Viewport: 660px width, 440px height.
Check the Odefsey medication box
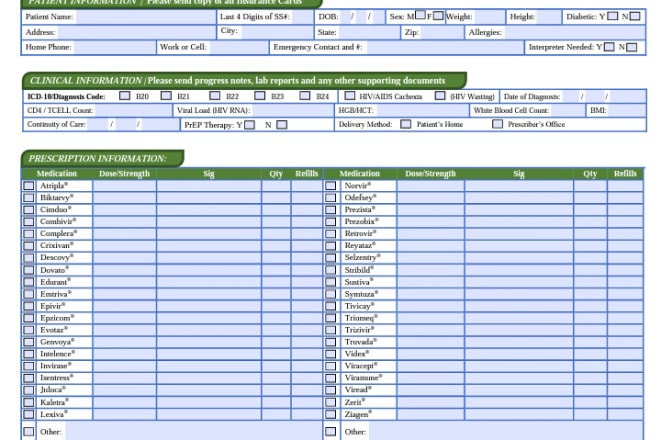coord(331,197)
